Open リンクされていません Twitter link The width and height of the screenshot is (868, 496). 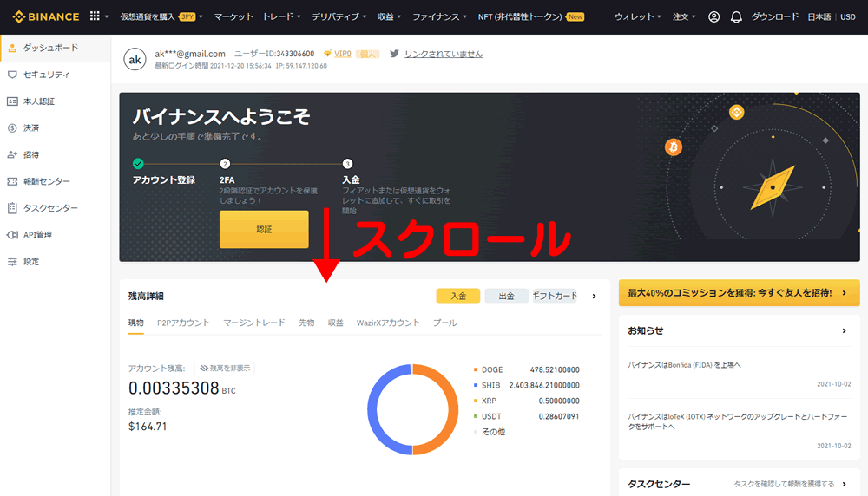click(x=444, y=54)
